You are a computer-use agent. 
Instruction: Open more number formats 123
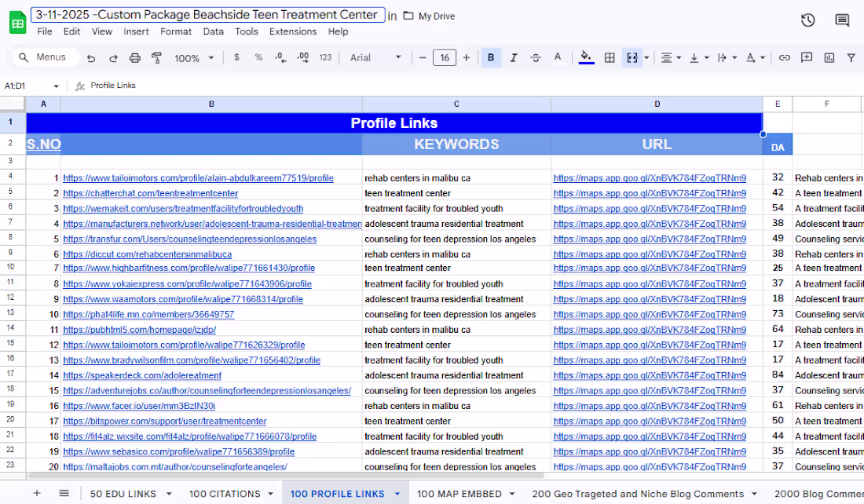coord(326,57)
